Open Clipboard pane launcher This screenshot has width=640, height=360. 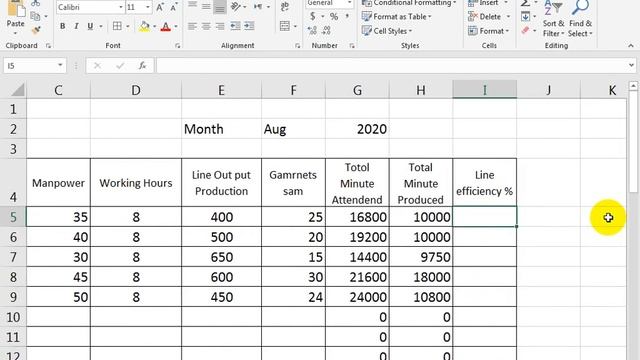pos(48,46)
